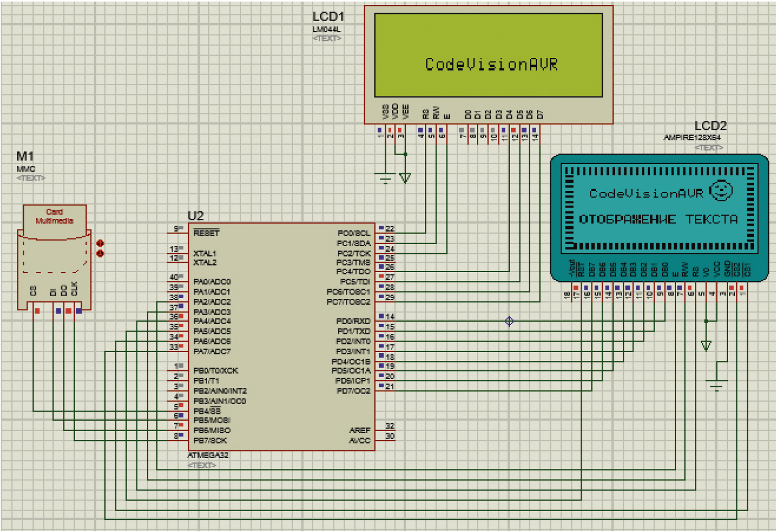
Task: Click the <TEXT> placeholder under MMC
Action: 31,178
